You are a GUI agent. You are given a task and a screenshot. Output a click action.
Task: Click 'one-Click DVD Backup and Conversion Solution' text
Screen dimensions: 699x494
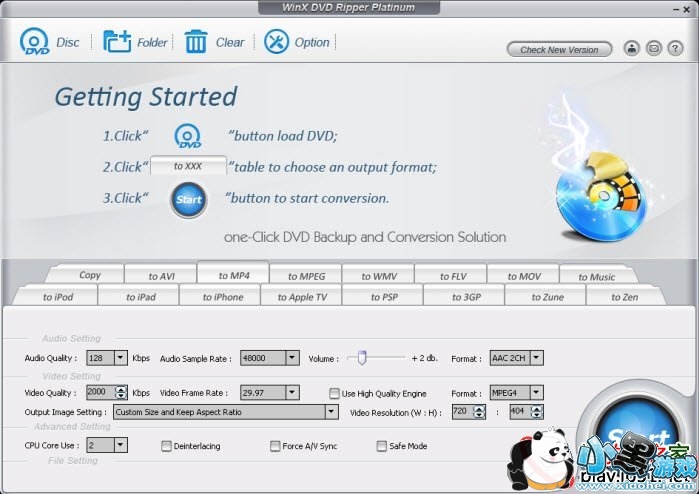click(365, 237)
